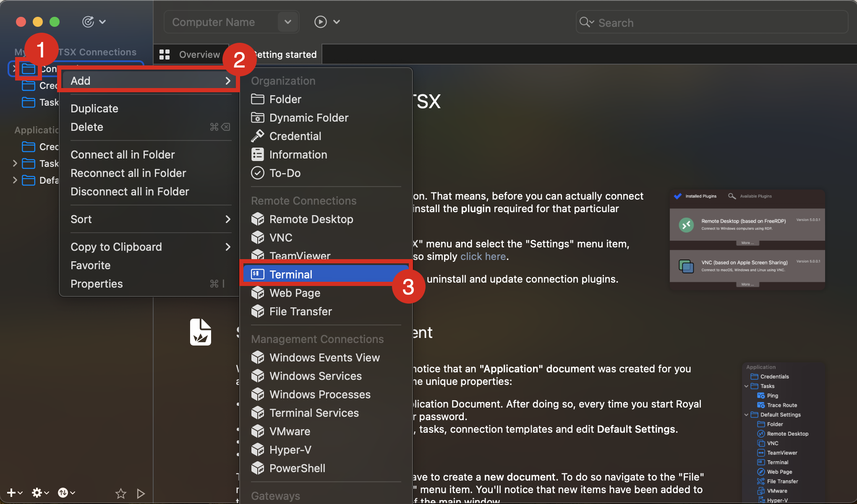The width and height of the screenshot is (857, 504).
Task: Choose VNC from Remote Connections
Action: coord(280,237)
